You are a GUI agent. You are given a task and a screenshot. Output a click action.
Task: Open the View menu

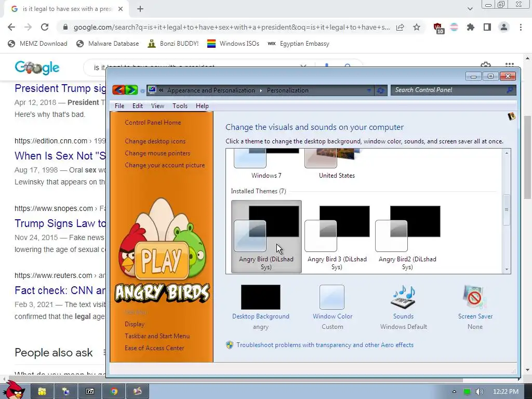[x=157, y=106]
